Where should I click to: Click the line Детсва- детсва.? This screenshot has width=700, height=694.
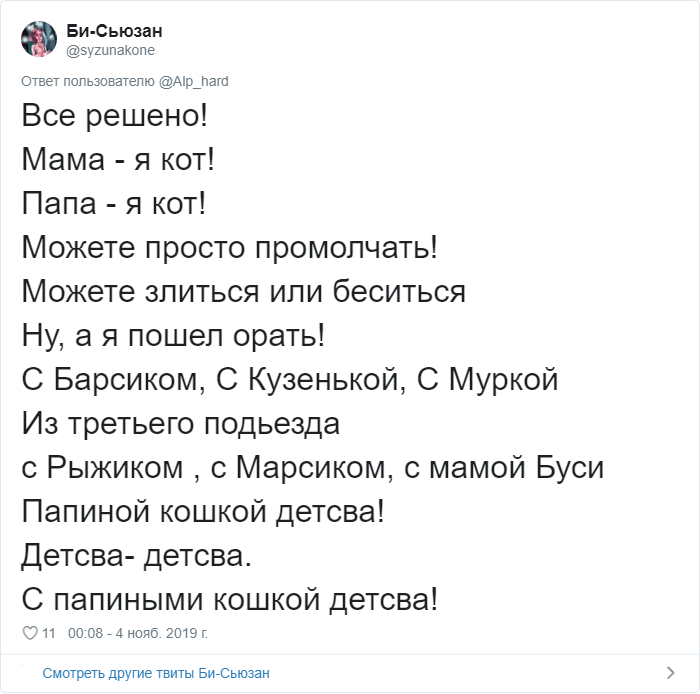pyautogui.click(x=137, y=556)
